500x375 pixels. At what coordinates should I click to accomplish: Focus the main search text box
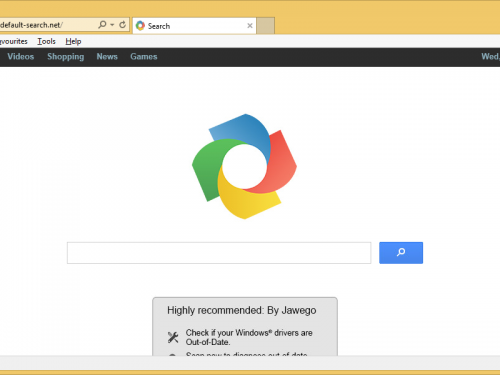tap(219, 253)
